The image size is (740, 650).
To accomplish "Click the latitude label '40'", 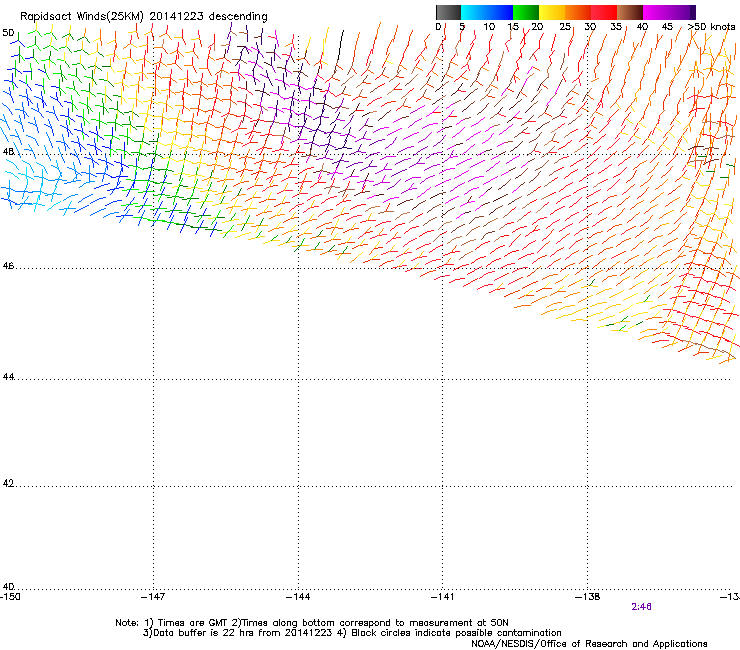I will (x=8, y=587).
